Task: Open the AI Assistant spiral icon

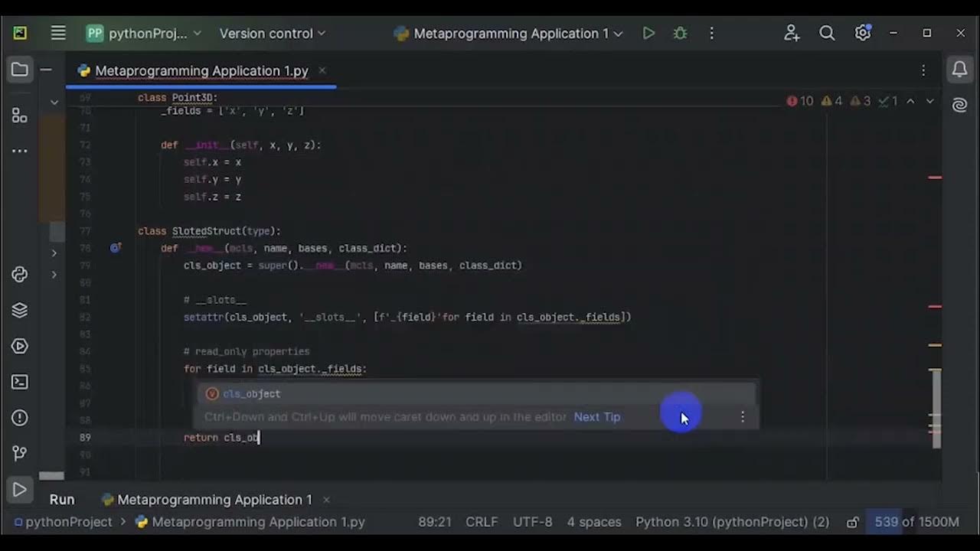Action: click(x=959, y=106)
